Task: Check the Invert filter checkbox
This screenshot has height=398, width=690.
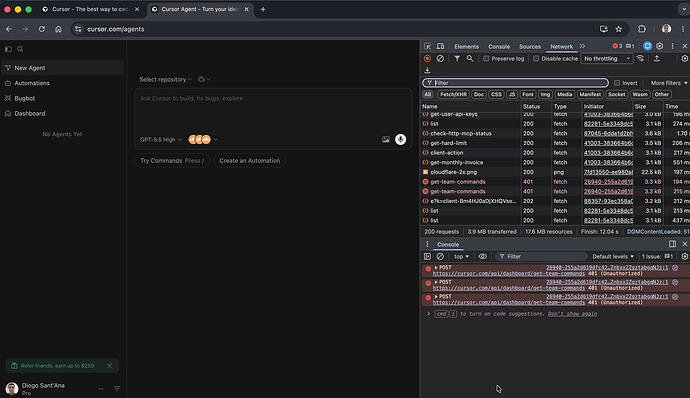Action: [x=617, y=83]
